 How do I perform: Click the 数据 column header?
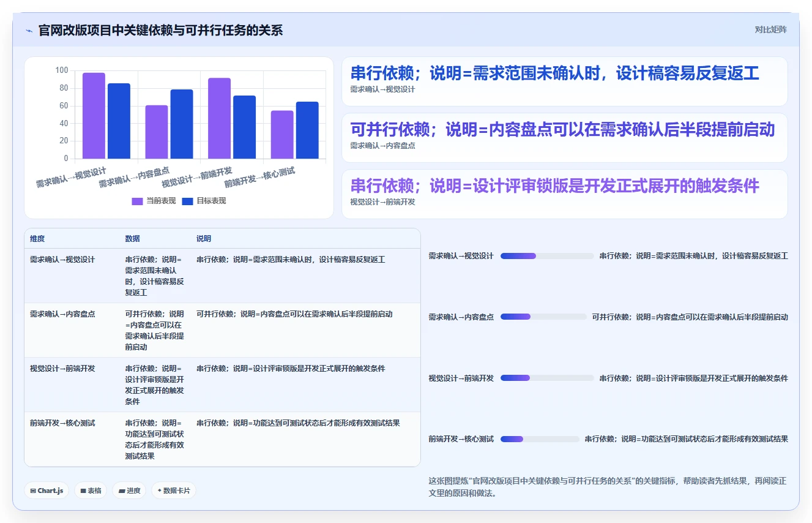133,238
